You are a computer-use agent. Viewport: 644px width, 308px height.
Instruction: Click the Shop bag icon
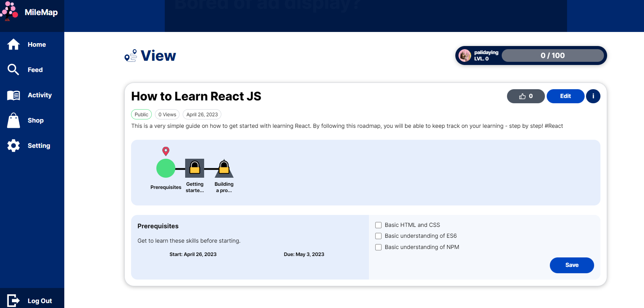coord(14,120)
